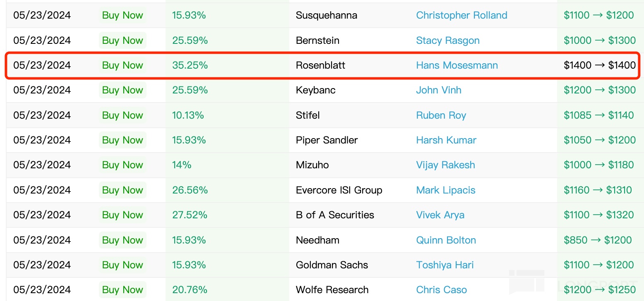Click the $850 → $1200 price target
644x301 pixels.
(x=598, y=240)
